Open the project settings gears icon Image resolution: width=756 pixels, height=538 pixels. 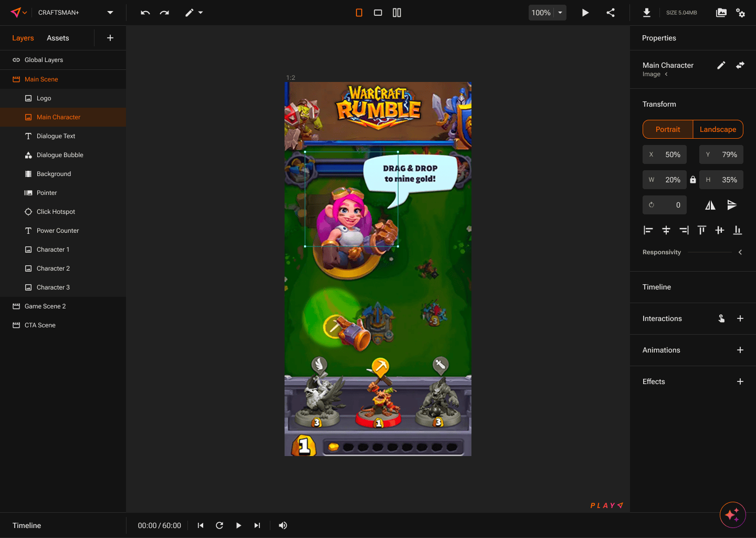tap(740, 13)
